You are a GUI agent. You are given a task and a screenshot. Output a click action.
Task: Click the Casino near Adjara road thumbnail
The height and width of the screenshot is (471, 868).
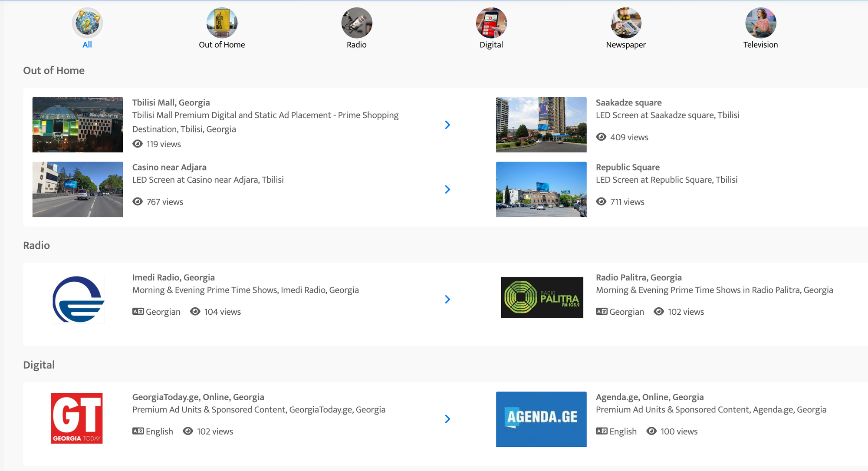(x=78, y=189)
